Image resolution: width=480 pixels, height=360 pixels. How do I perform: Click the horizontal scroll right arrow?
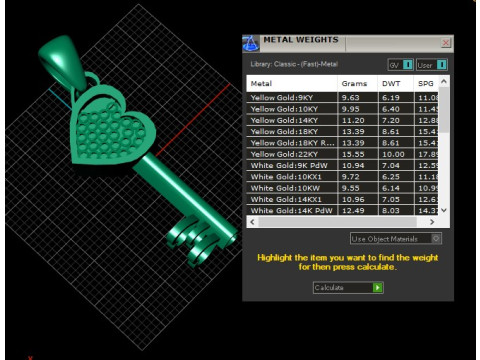pos(432,222)
